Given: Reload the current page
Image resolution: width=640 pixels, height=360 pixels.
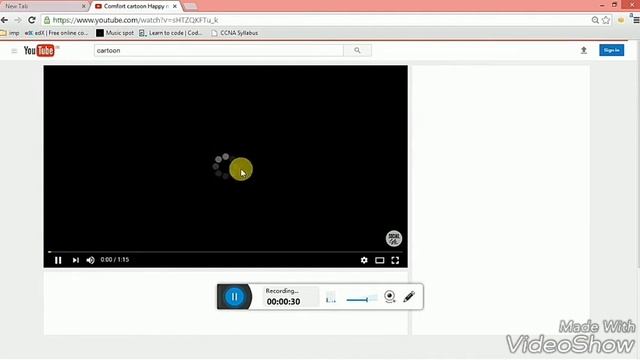Looking at the screenshot, I should [x=31, y=20].
